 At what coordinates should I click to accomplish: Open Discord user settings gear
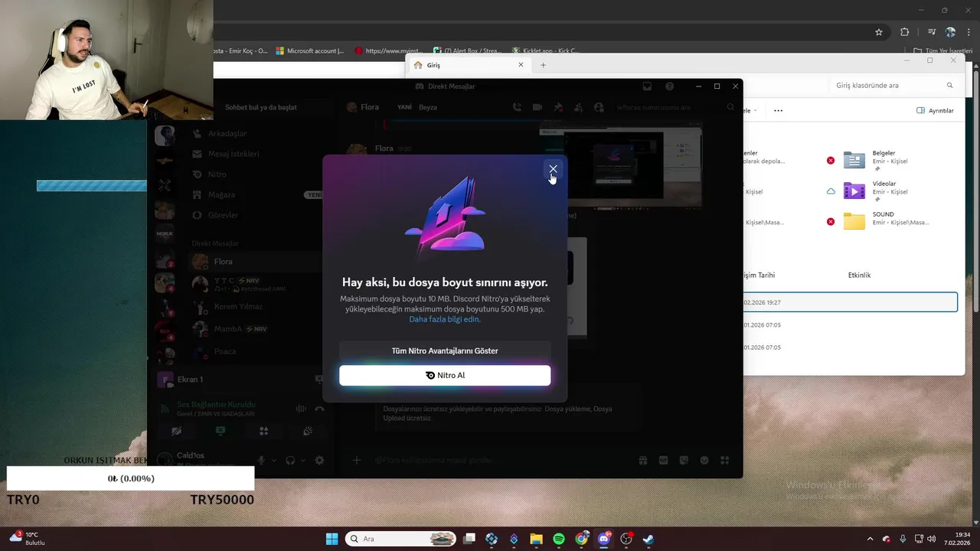click(319, 460)
